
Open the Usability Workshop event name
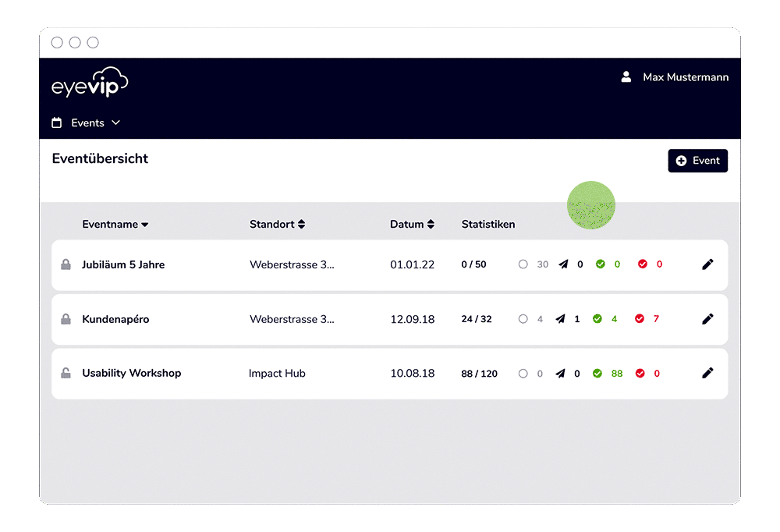(x=131, y=373)
